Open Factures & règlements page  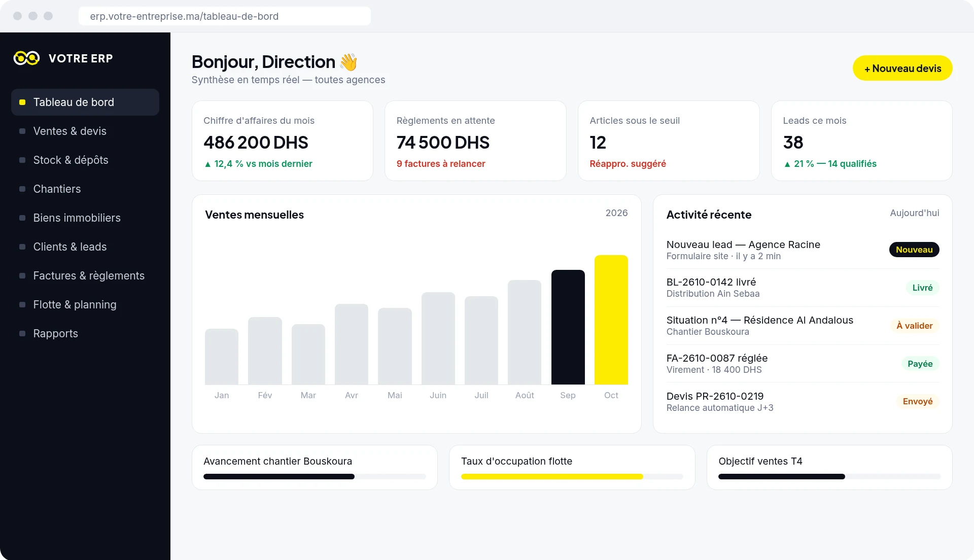(85, 275)
